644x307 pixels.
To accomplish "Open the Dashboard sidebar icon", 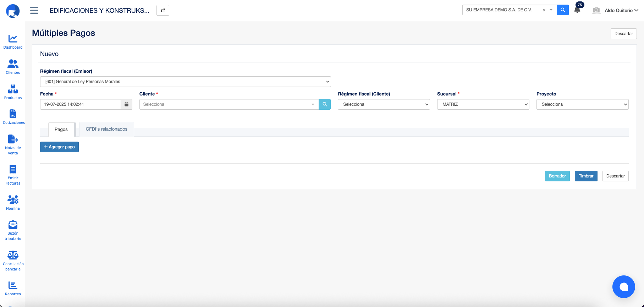I will [x=13, y=39].
